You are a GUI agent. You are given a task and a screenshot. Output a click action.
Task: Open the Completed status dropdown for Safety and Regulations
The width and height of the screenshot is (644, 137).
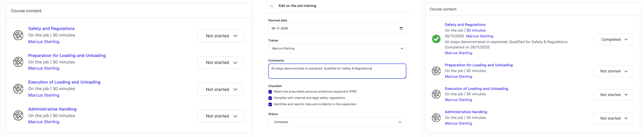[x=613, y=39]
